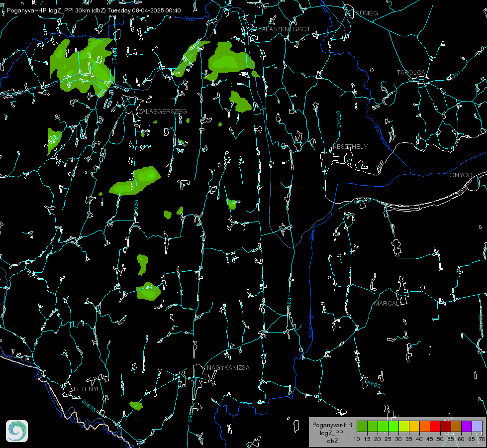Click the '6803' road number label
Viewport: 487px width, 448px height.
pos(373,384)
